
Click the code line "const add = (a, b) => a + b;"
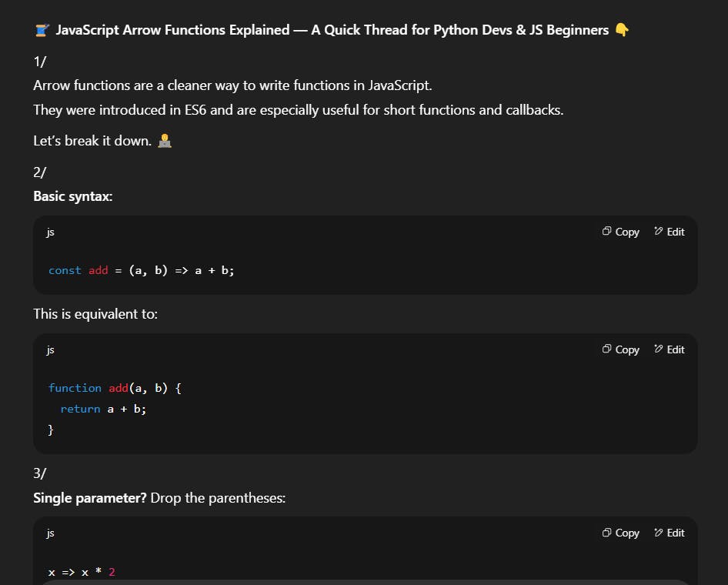click(x=141, y=270)
